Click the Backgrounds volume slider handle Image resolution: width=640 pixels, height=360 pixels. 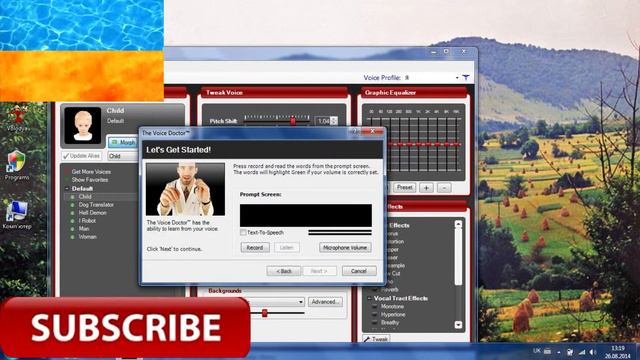264,313
